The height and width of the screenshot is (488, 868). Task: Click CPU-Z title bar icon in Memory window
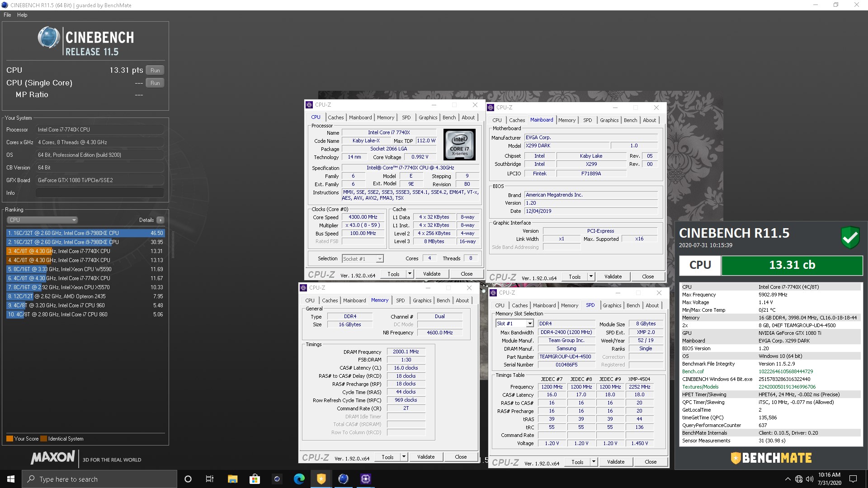coord(303,288)
